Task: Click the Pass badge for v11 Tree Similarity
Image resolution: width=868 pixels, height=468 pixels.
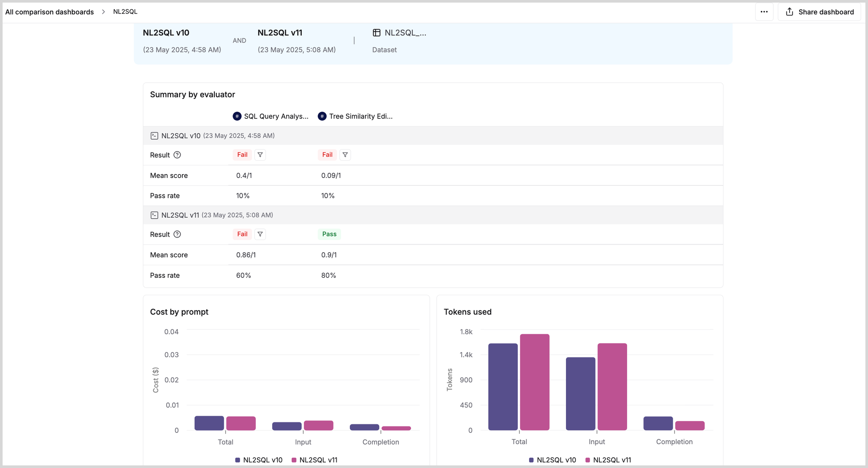Action: 329,234
